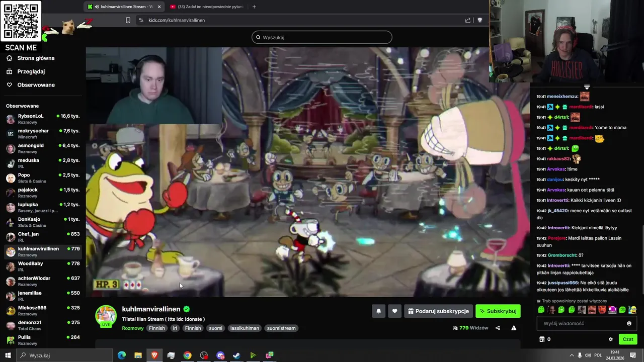The height and width of the screenshot is (362, 644).
Task: Open Mlekosz666 channel in sidebar
Action: click(43, 311)
